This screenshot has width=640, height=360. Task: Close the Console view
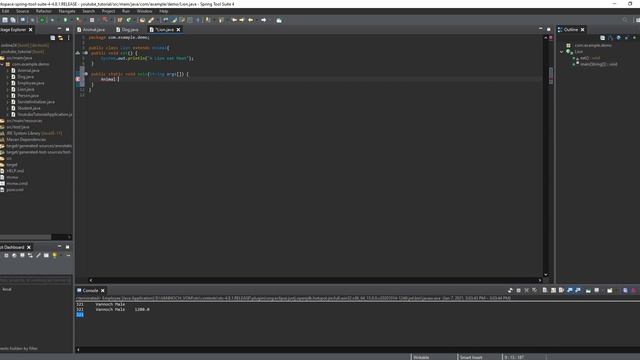pos(102,290)
